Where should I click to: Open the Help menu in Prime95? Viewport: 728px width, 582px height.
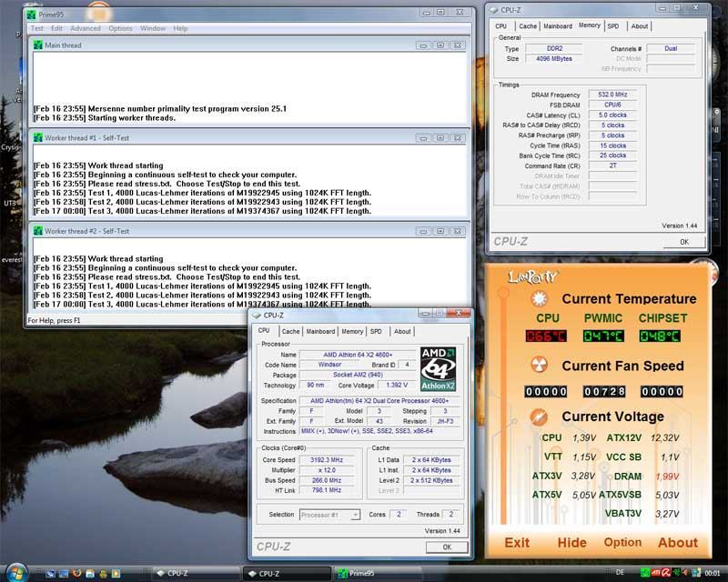180,28
